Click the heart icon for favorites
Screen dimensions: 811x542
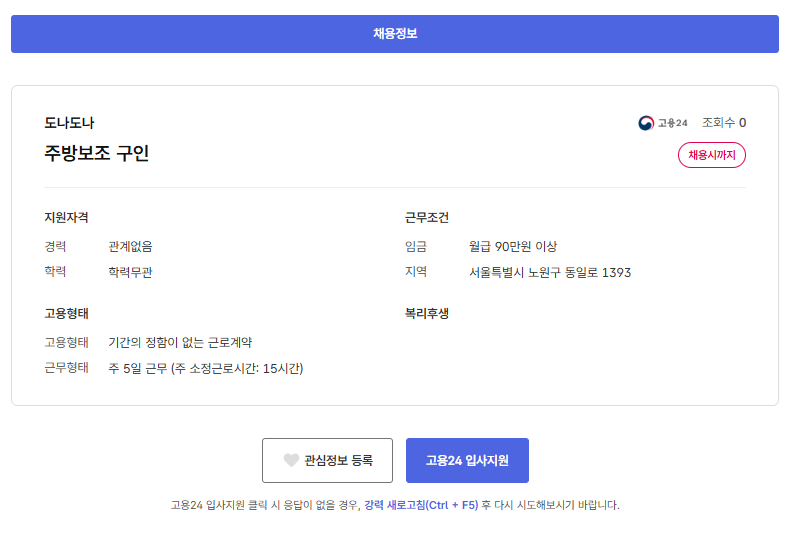pyautogui.click(x=291, y=461)
